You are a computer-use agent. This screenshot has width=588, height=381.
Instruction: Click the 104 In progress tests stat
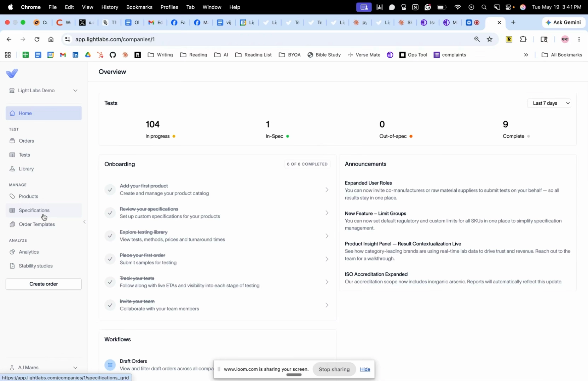[x=160, y=129]
